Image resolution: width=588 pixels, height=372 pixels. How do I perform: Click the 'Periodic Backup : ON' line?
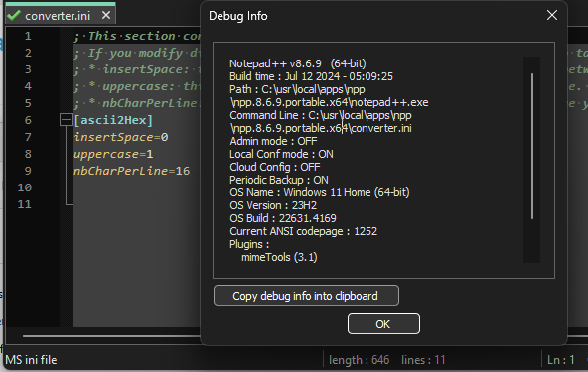pos(279,180)
